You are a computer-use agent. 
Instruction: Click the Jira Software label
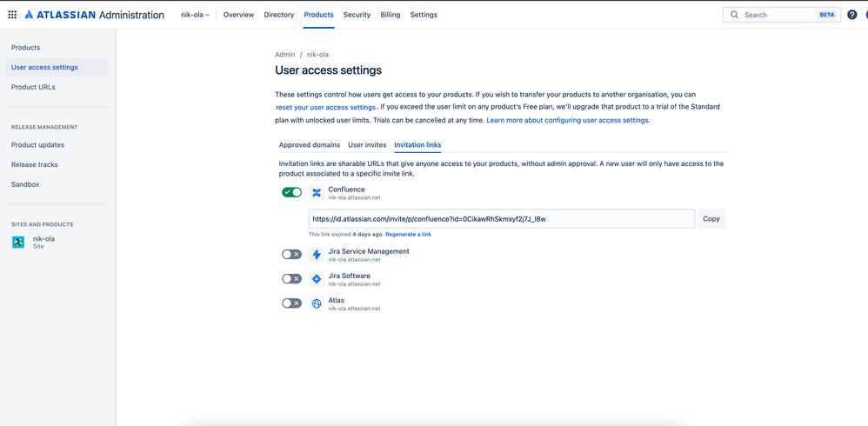350,276
